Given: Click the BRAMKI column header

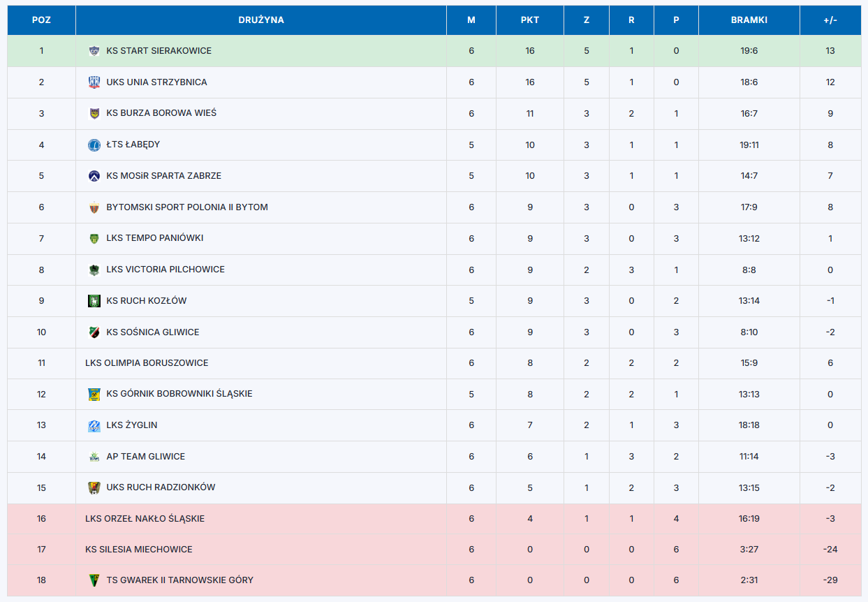Looking at the screenshot, I should tap(749, 20).
